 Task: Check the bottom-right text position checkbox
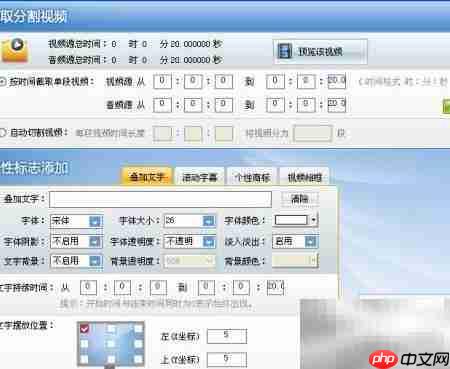(138, 359)
